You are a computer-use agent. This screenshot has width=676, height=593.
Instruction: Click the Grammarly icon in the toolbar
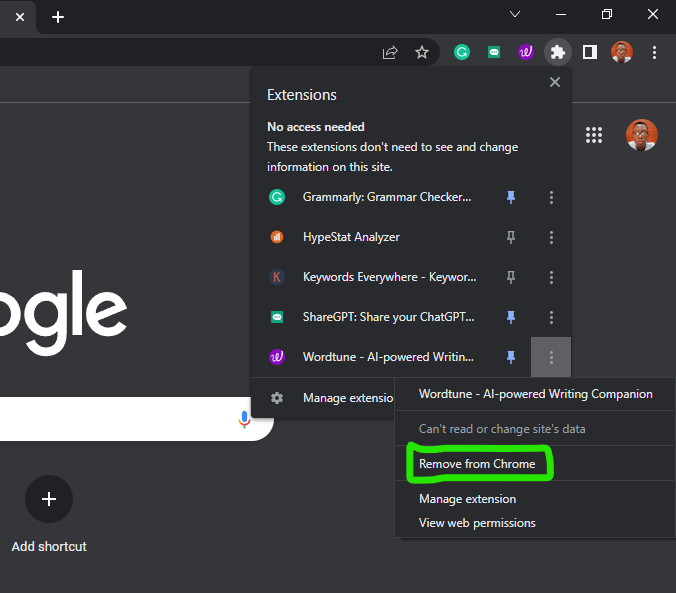point(462,52)
